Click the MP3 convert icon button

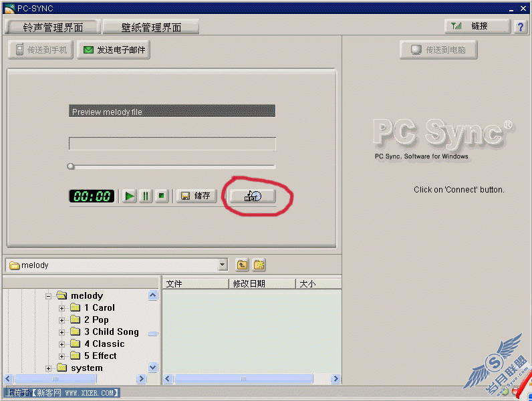[x=253, y=196]
